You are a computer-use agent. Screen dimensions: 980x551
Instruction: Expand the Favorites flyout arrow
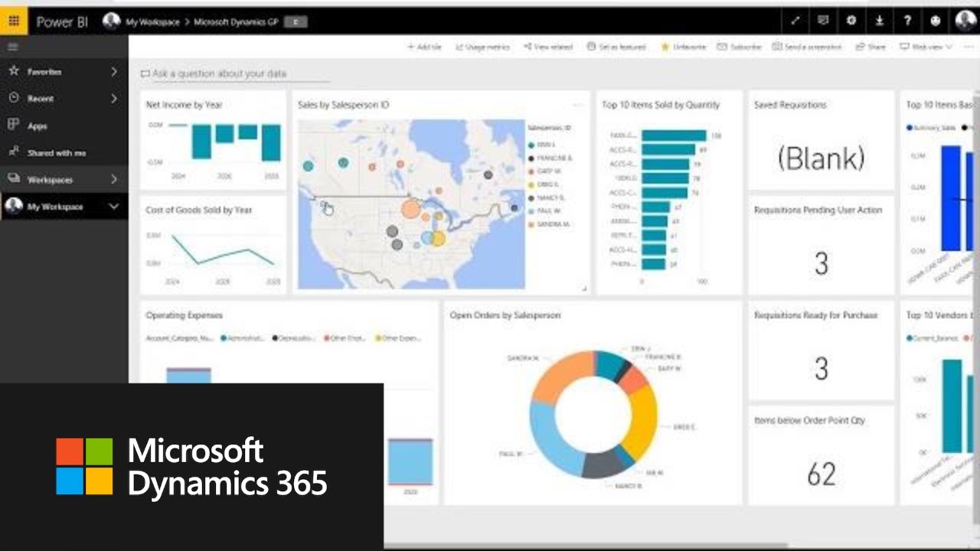point(114,72)
